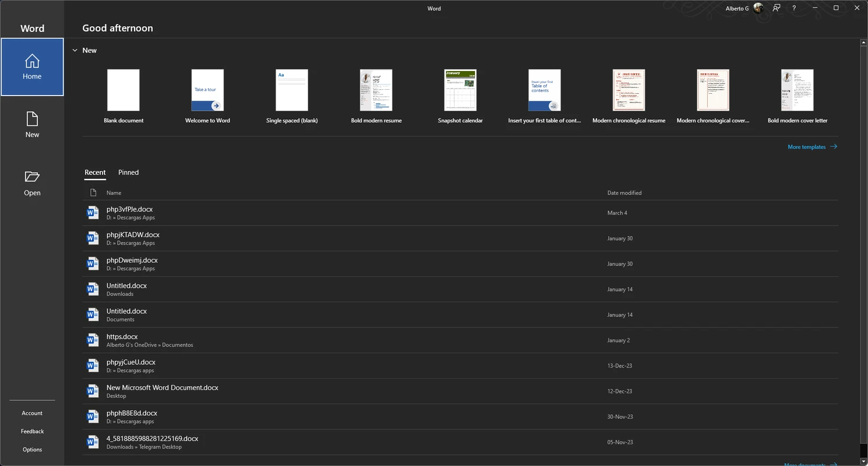The height and width of the screenshot is (466, 868).
Task: Click Alberto G account name
Action: click(x=737, y=8)
